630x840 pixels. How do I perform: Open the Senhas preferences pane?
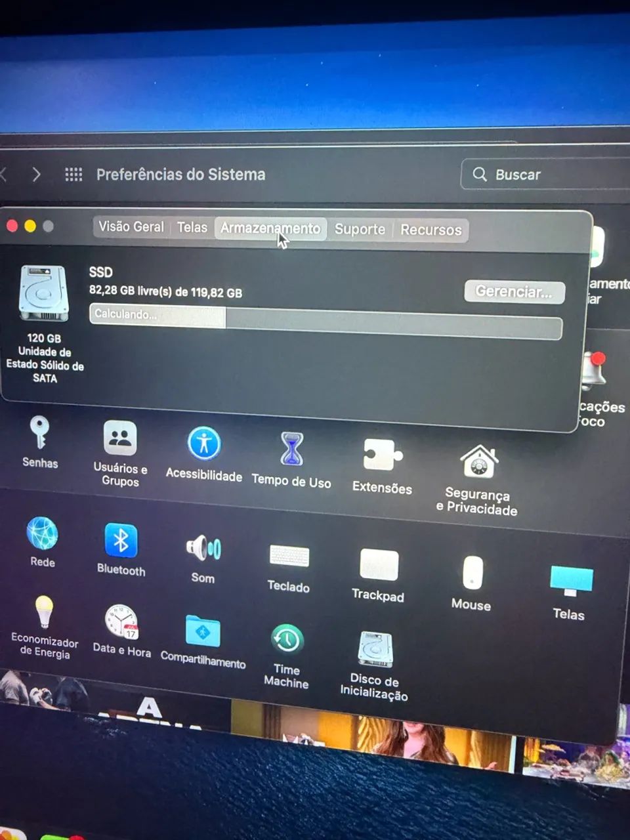click(40, 442)
